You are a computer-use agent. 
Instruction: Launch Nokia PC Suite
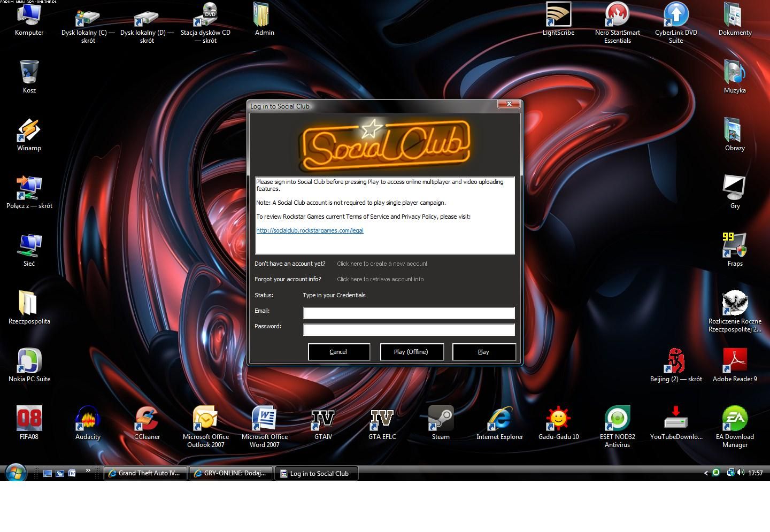pos(29,365)
